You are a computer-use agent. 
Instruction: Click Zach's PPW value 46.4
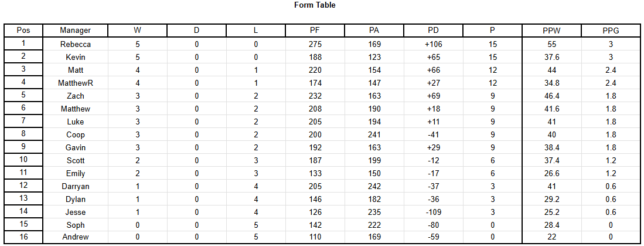click(551, 96)
